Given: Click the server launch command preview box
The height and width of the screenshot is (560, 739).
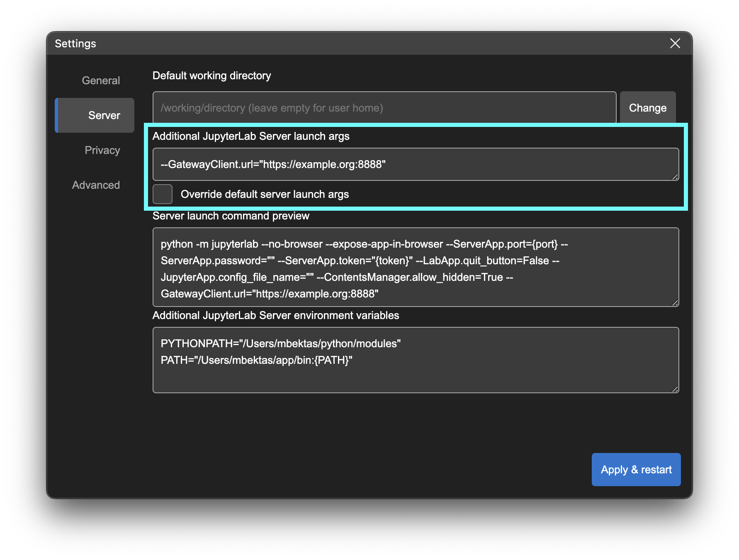Looking at the screenshot, I should [416, 267].
